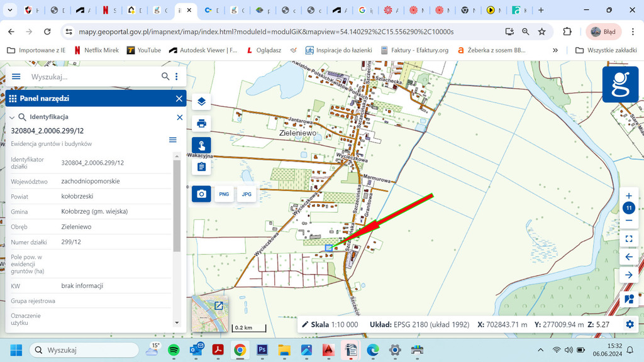Viewport: 644px width, 362px height.
Task: Zoom out on the map
Action: [629, 221]
